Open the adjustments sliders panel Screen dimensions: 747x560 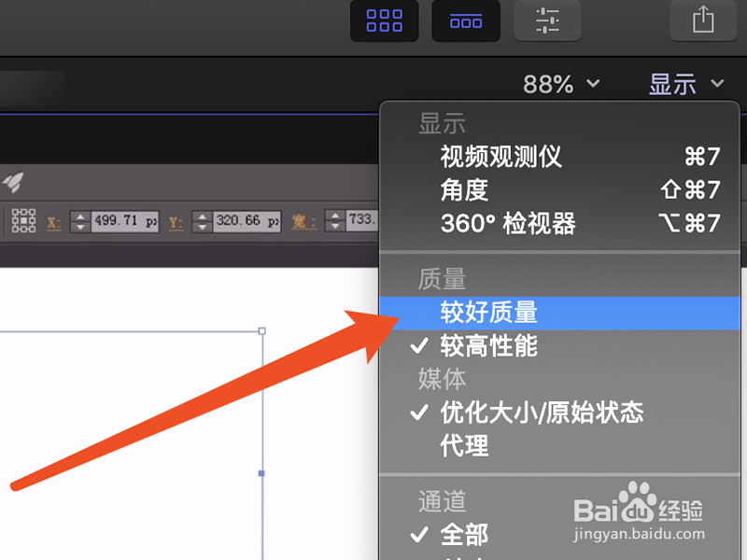pos(547,21)
